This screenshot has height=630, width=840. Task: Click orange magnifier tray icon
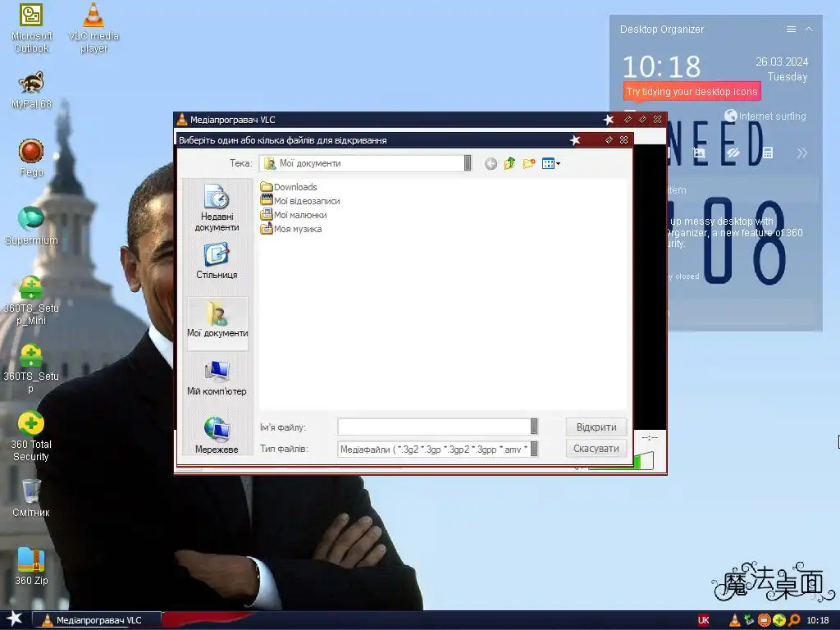pyautogui.click(x=794, y=620)
